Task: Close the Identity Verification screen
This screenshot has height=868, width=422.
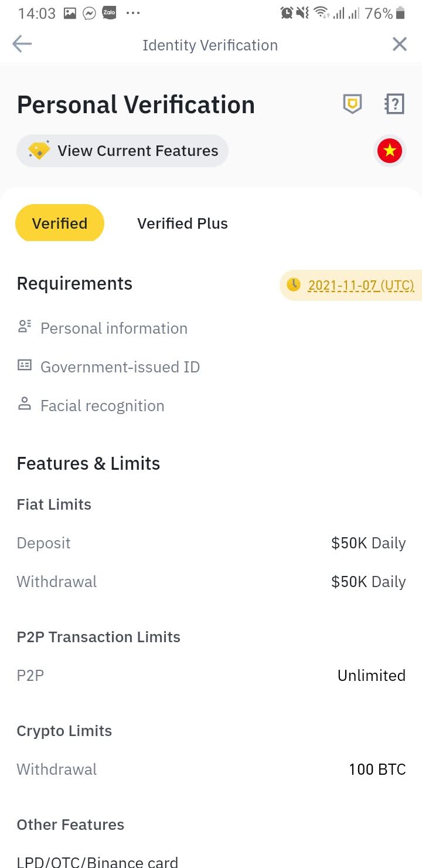Action: point(400,45)
